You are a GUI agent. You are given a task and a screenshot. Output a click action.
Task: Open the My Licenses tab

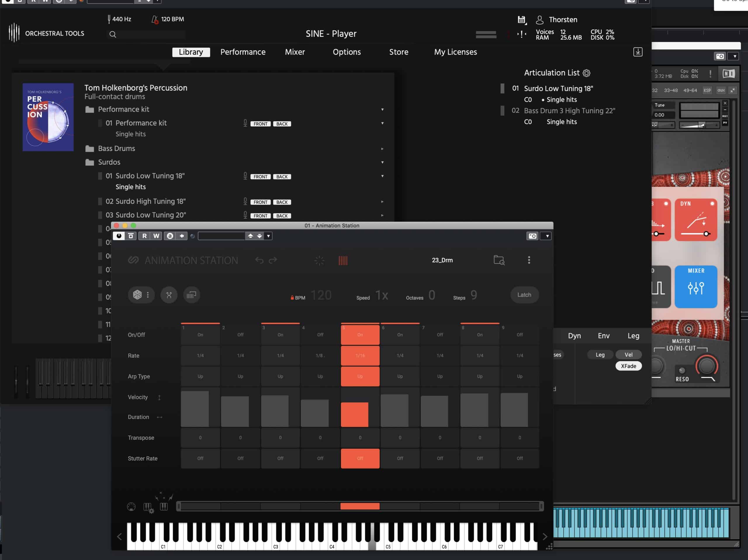pos(456,52)
